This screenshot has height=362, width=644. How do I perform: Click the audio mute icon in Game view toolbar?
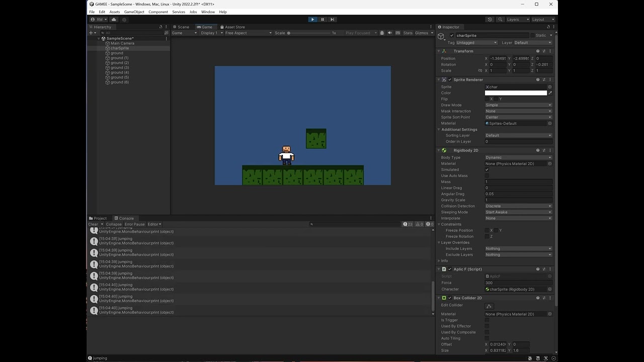[389, 32]
